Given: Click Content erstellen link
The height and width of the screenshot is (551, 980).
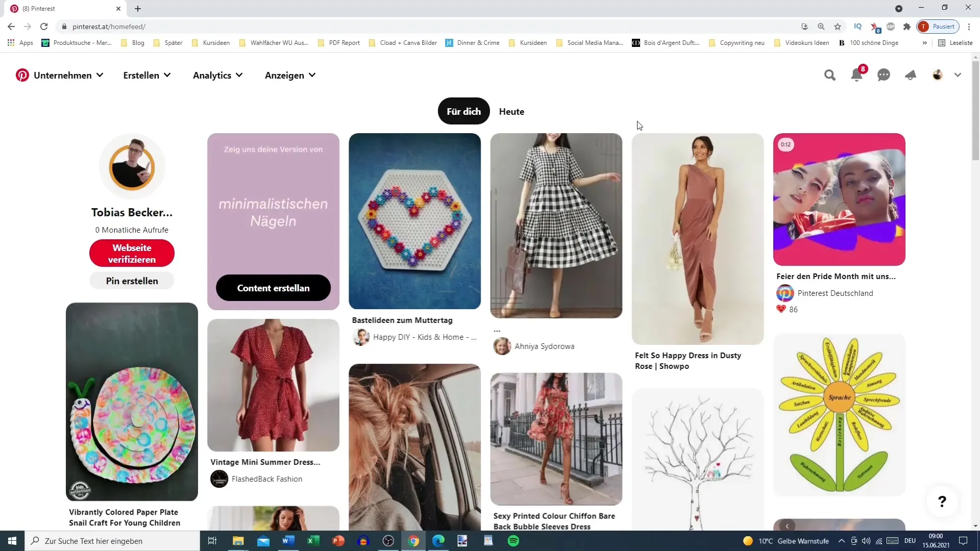Looking at the screenshot, I should pos(274,288).
